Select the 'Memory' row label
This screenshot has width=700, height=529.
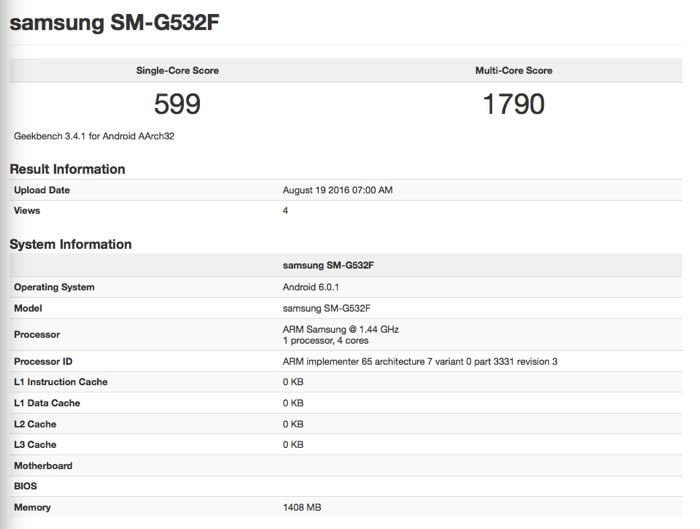[x=32, y=508]
